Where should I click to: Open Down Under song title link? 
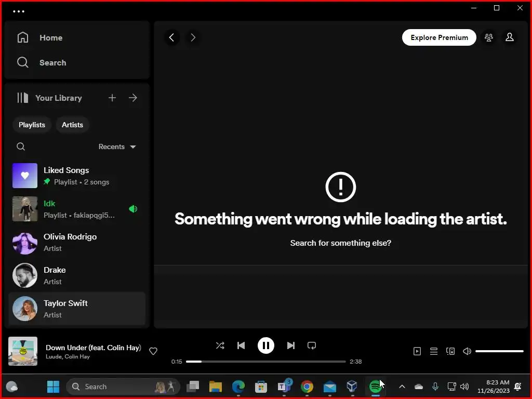[94, 348]
